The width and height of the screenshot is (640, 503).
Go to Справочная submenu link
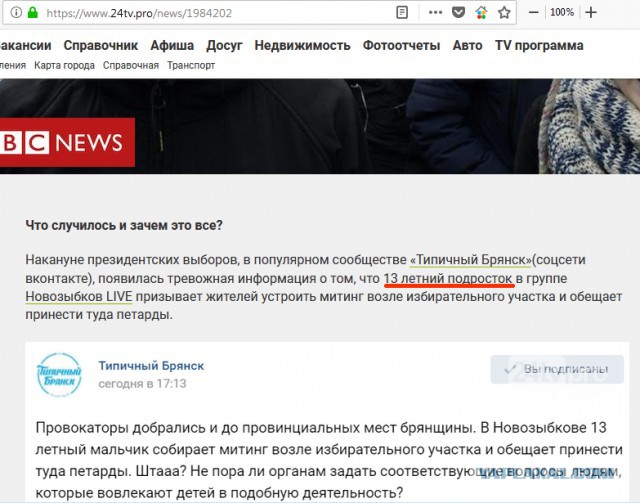[131, 65]
